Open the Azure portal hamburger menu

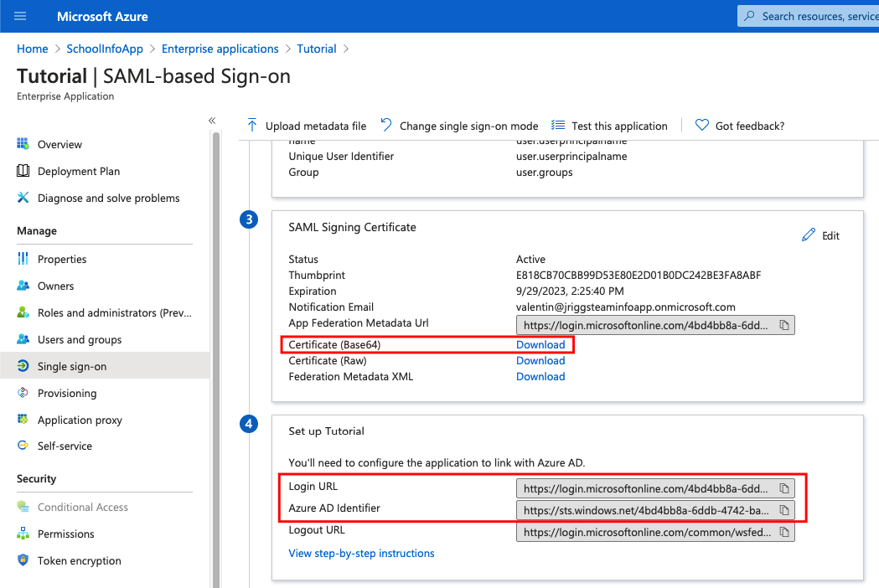[x=20, y=17]
